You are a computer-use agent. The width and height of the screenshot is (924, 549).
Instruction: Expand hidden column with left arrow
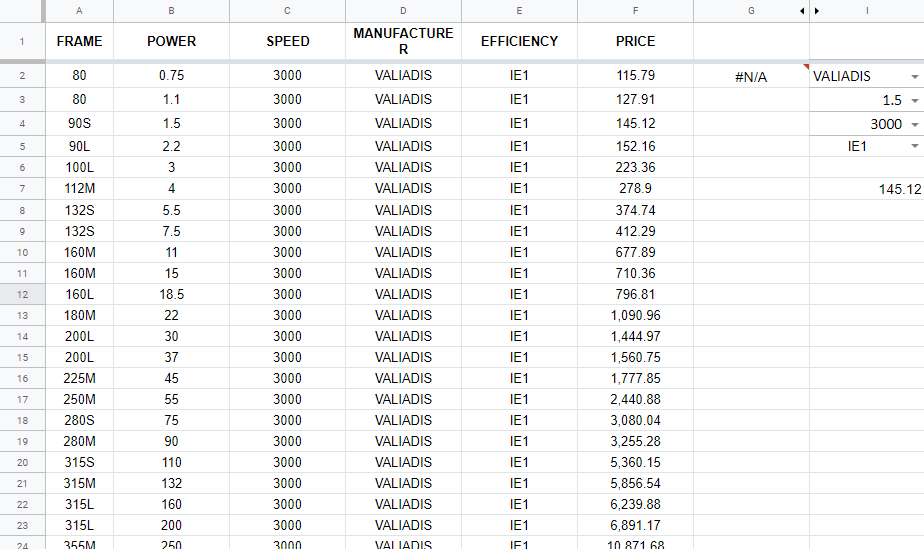(802, 11)
